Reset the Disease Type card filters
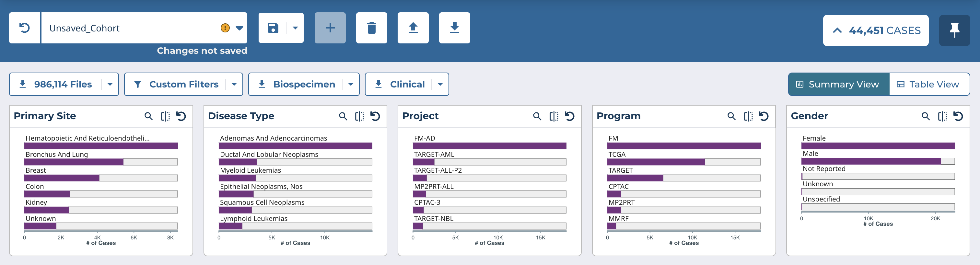The height and width of the screenshot is (265, 980). point(375,116)
